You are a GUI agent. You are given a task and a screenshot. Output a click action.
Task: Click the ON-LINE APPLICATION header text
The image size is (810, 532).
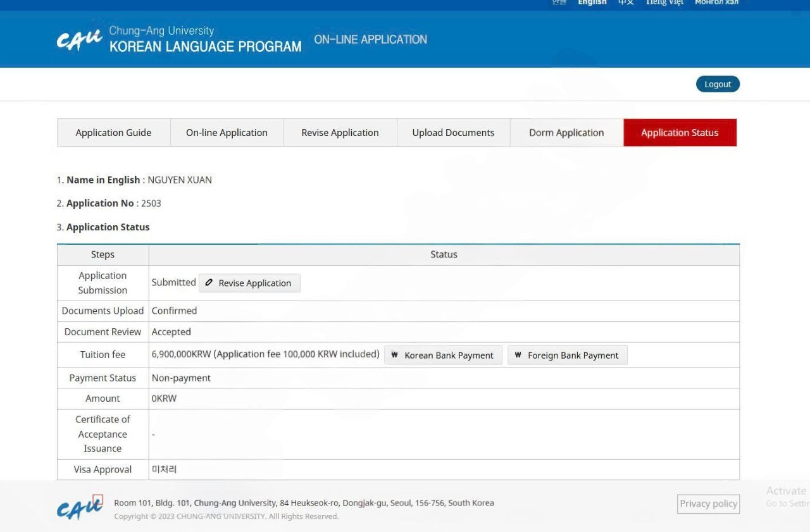click(x=370, y=39)
